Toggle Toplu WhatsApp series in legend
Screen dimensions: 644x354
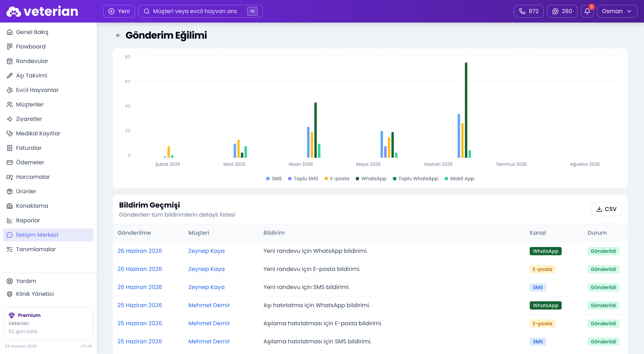(415, 179)
